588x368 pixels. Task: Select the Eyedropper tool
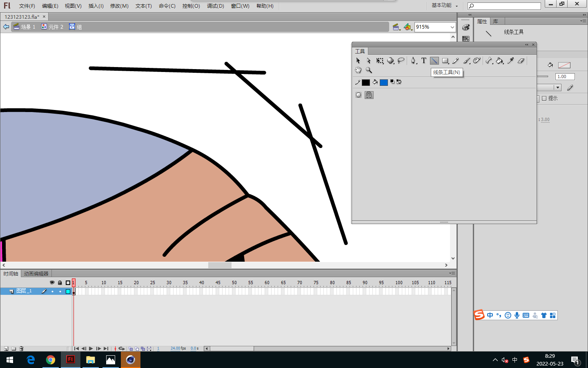[x=510, y=61]
